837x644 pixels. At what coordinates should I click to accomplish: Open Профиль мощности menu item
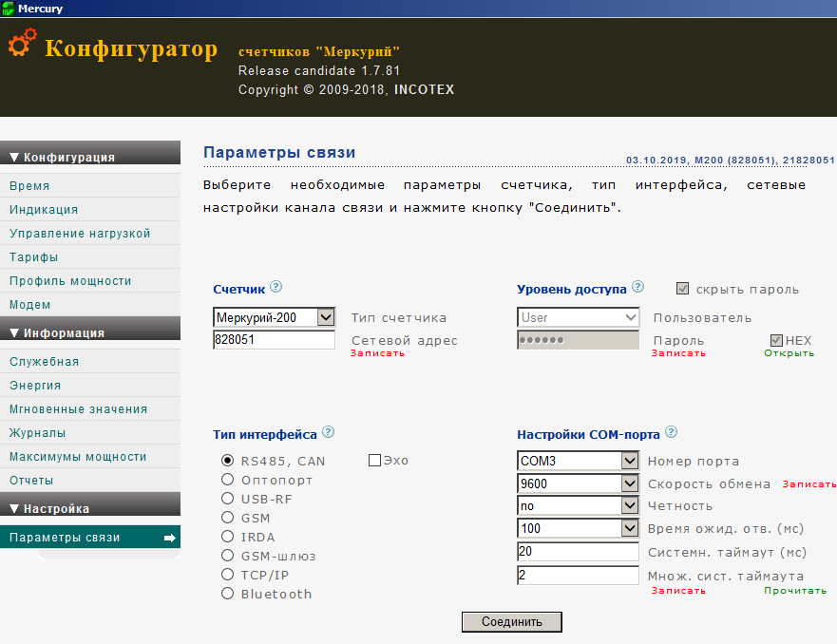(x=90, y=280)
